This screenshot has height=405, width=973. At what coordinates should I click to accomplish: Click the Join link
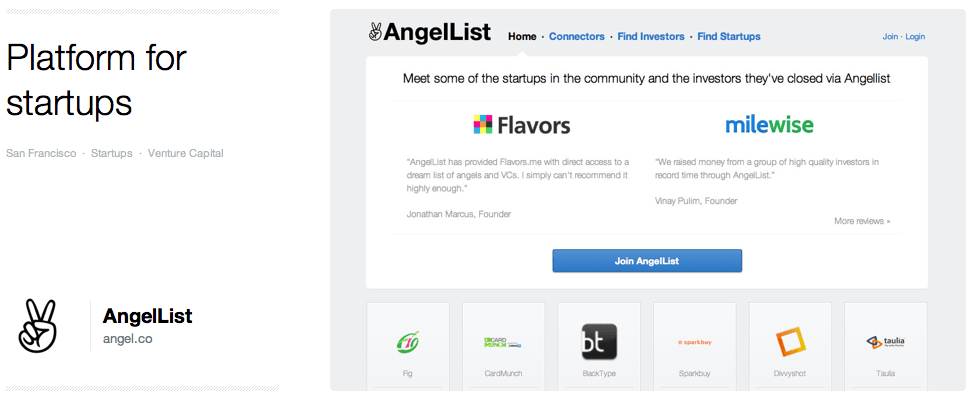click(x=890, y=37)
